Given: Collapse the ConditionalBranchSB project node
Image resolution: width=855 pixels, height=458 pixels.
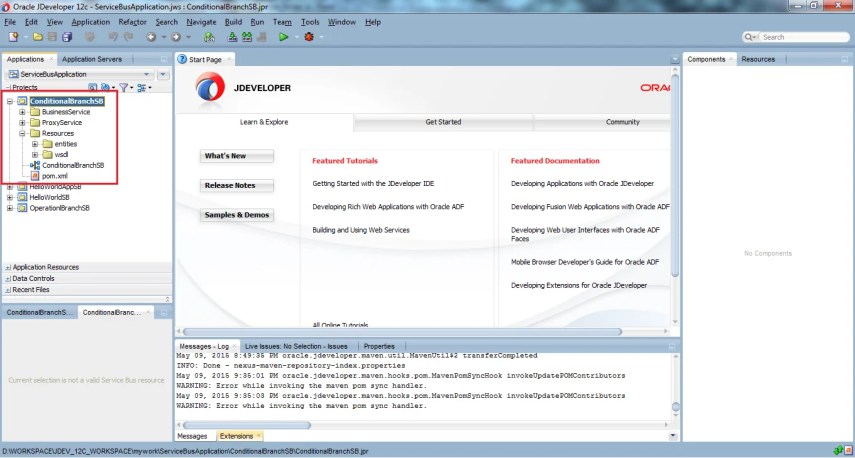Looking at the screenshot, I should pos(10,101).
